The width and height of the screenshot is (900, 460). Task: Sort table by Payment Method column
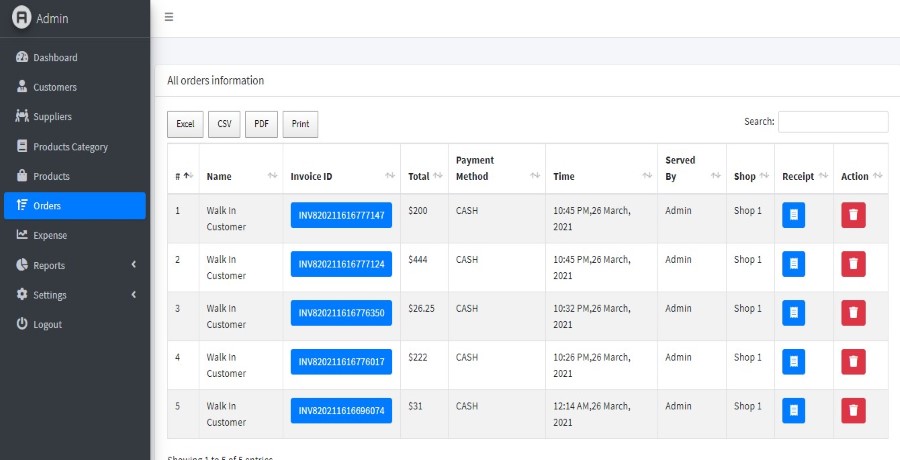tap(496, 169)
